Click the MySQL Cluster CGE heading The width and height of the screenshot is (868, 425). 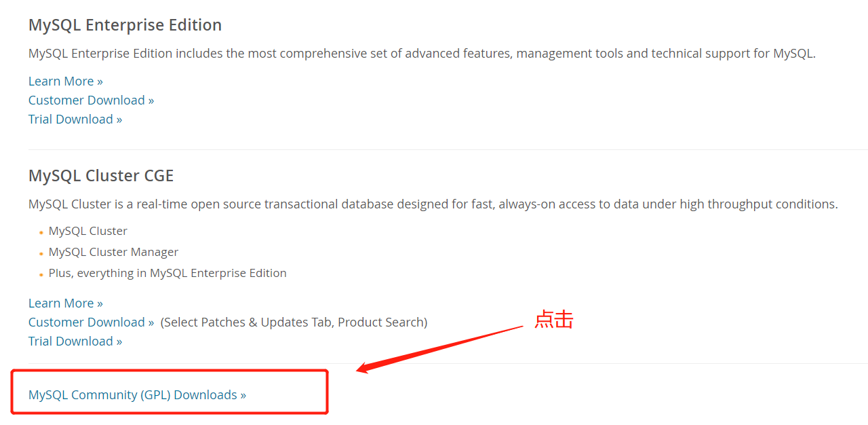pos(100,175)
